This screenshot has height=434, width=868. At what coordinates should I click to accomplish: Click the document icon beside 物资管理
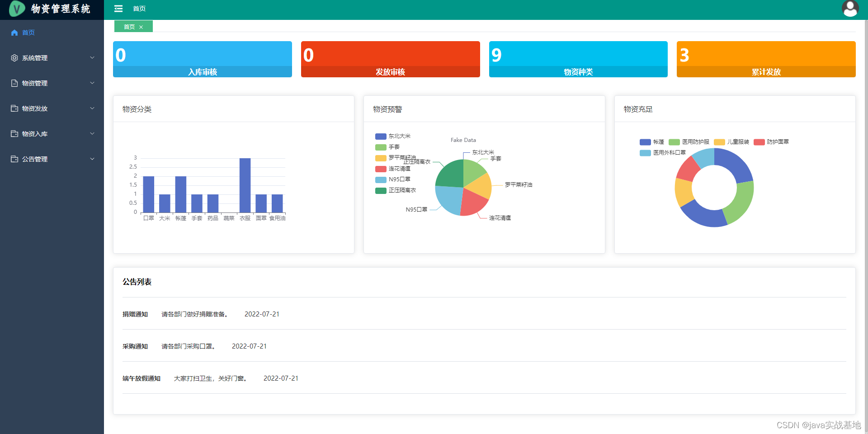tap(14, 83)
